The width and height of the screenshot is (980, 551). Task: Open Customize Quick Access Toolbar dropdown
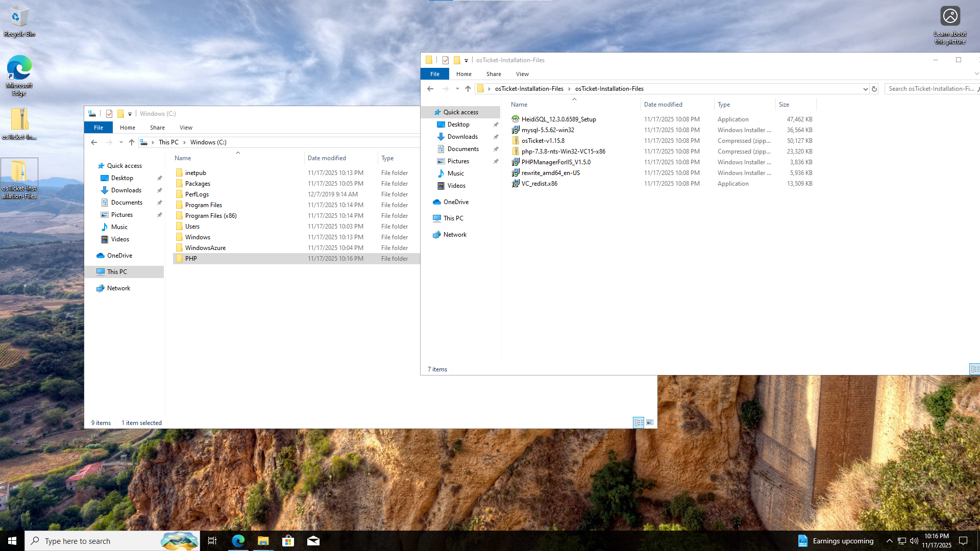point(466,60)
